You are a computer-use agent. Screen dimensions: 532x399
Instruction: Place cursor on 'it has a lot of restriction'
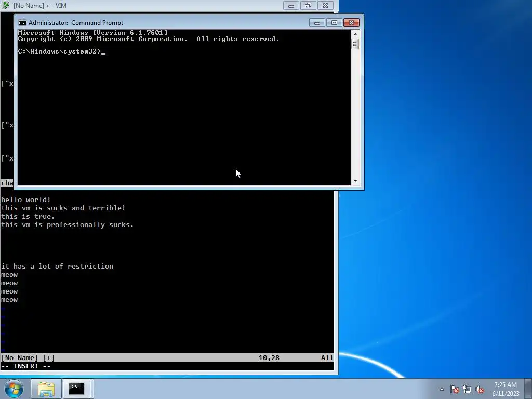click(57, 267)
